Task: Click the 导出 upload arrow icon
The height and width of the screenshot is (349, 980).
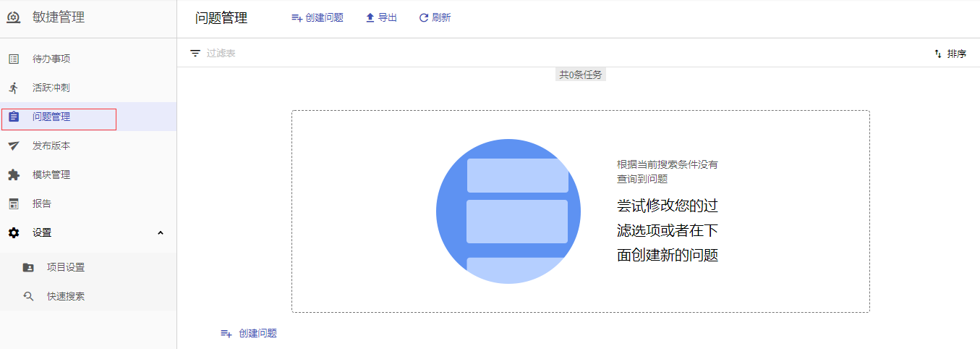Action: coord(370,18)
